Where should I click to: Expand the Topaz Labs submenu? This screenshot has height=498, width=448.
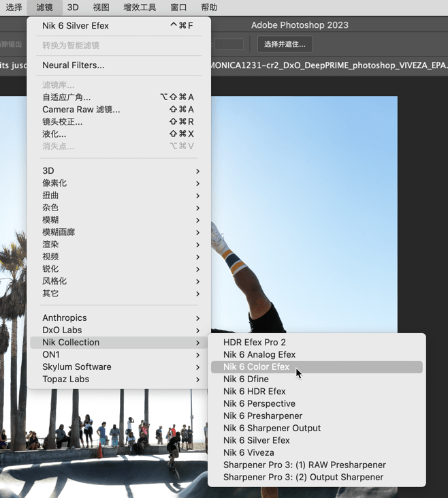[118, 379]
